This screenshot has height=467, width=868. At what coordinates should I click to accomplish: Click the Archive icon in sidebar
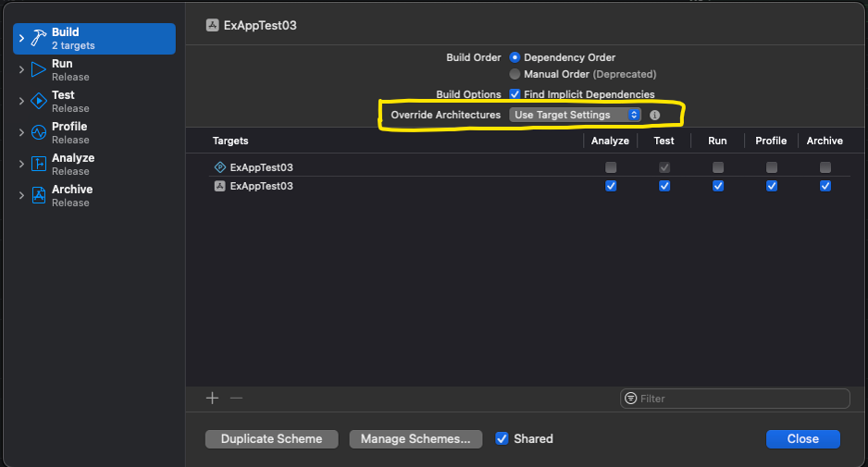tap(38, 196)
